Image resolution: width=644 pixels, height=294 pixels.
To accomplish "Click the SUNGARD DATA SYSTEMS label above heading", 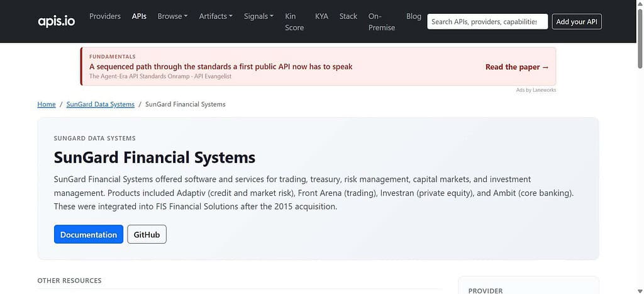I will (94, 139).
